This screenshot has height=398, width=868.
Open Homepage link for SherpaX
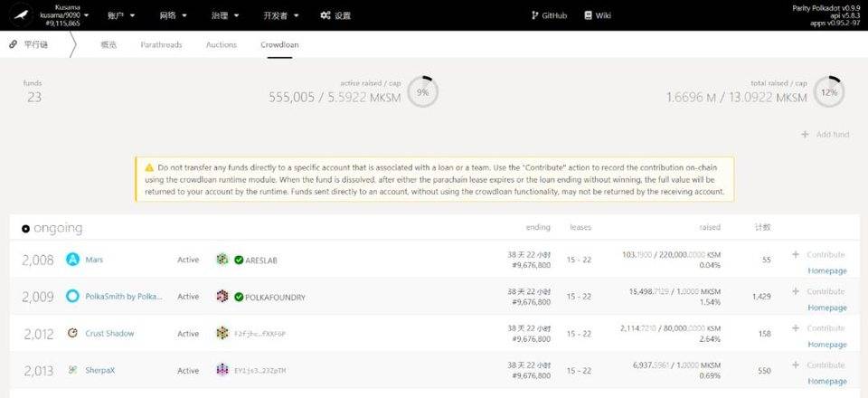pyautogui.click(x=827, y=382)
